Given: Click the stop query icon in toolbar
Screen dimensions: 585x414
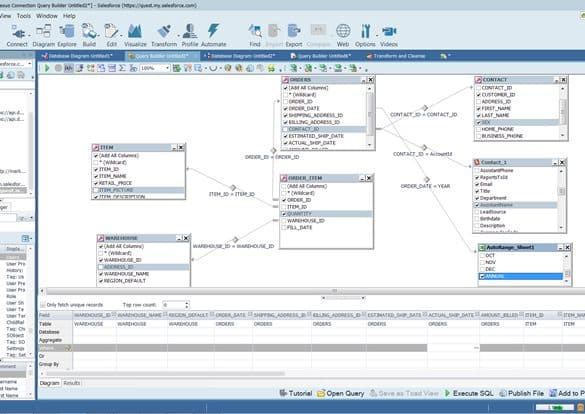Looking at the screenshot, I should point(58,68).
